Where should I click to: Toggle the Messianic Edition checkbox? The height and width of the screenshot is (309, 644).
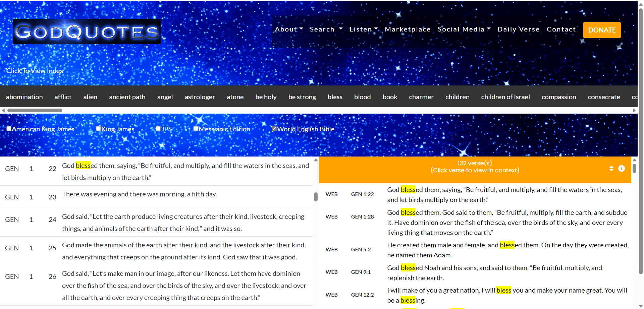click(196, 129)
